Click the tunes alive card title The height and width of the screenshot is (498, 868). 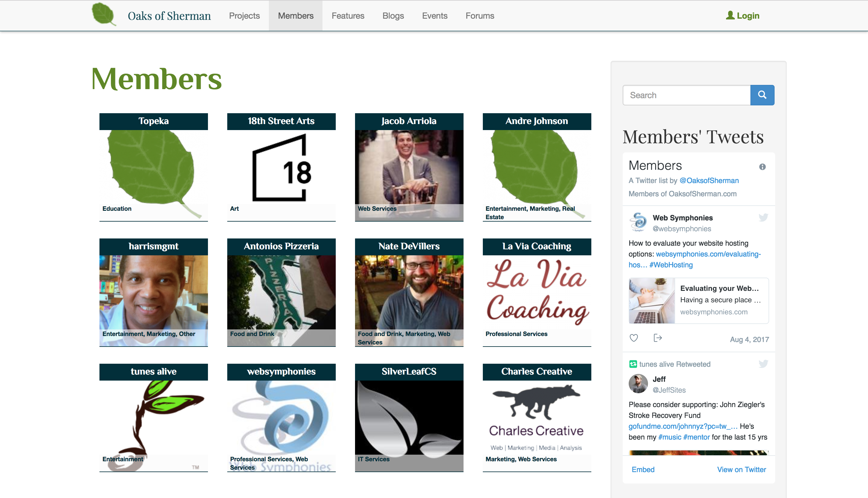(x=153, y=372)
